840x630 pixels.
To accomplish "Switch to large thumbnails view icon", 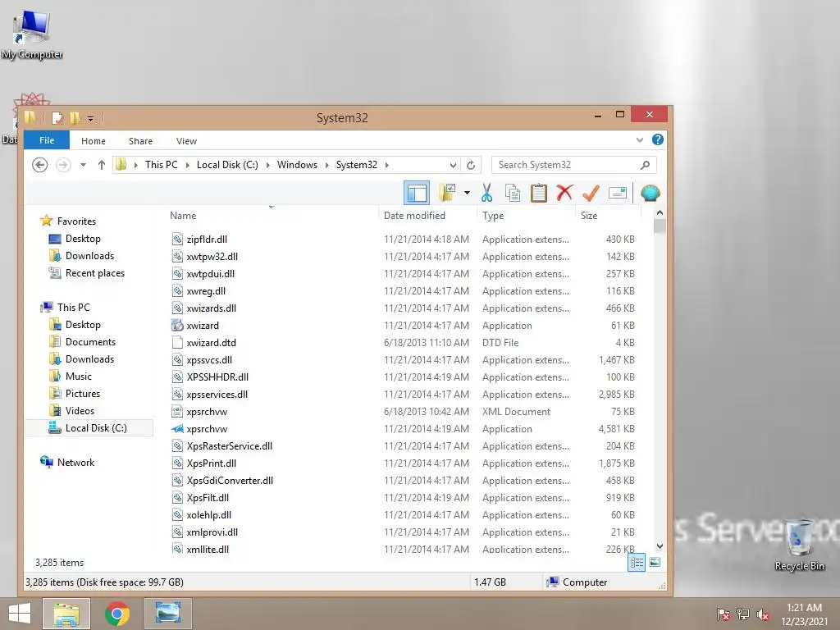I will (655, 562).
